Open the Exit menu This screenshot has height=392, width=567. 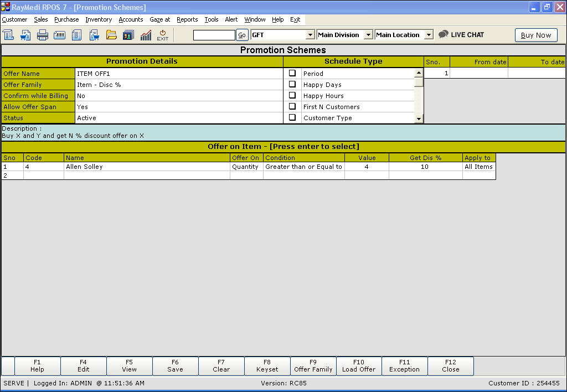[295, 19]
